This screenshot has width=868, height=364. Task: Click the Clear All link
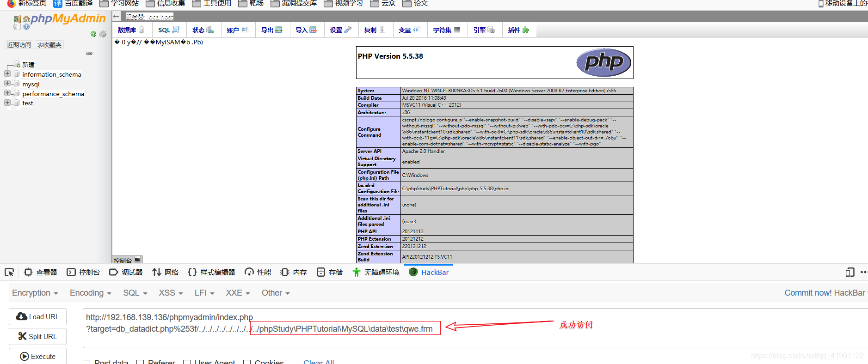click(x=319, y=362)
